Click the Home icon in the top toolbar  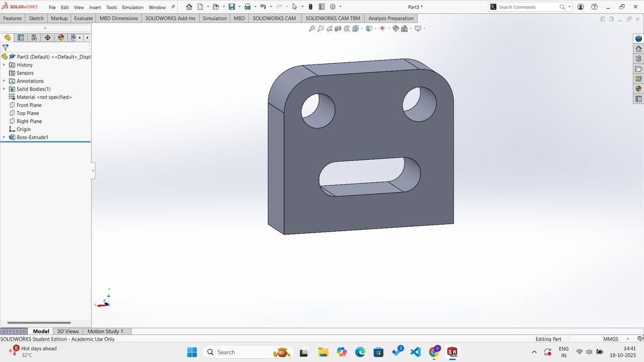click(189, 7)
